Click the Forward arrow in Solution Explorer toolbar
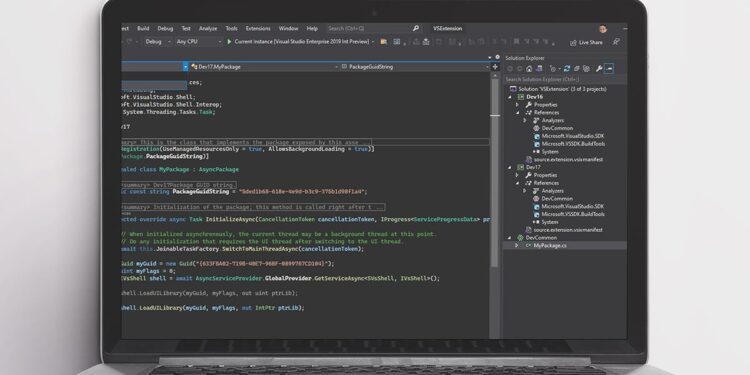Image resolution: width=750 pixels, height=375 pixels. [x=520, y=69]
